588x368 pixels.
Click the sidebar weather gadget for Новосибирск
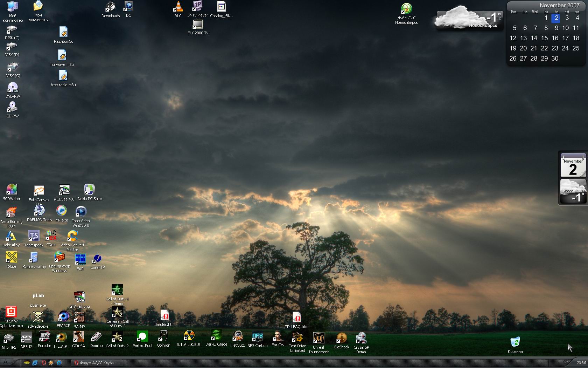[x=573, y=191]
